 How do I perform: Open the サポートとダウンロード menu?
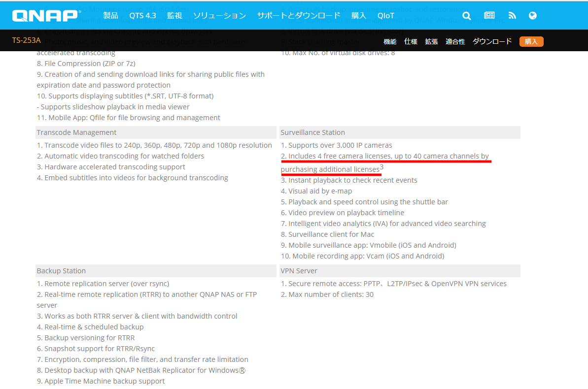click(299, 15)
